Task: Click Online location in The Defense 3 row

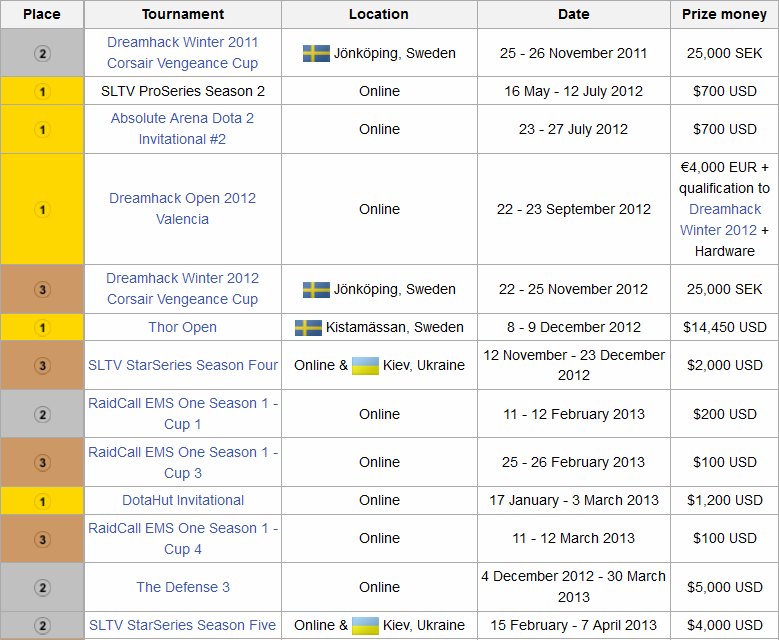Action: pos(380,587)
